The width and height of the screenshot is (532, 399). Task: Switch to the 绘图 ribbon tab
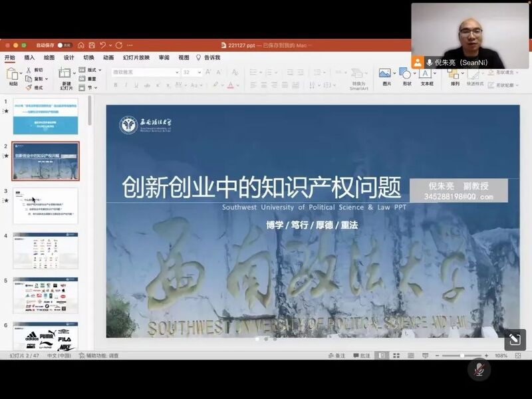(x=49, y=57)
